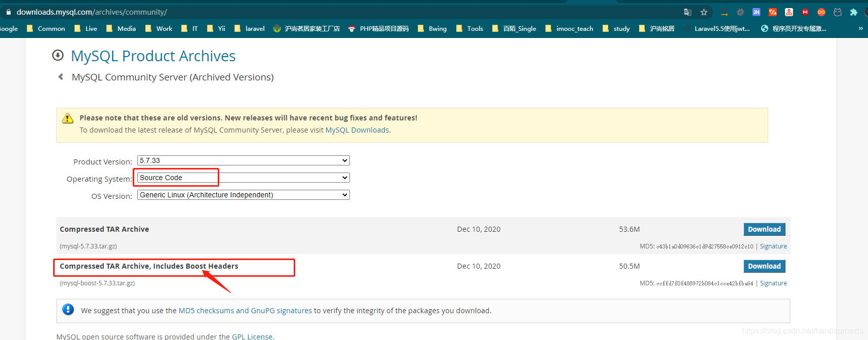Open the 百陌_Single bookmark folder

(514, 29)
